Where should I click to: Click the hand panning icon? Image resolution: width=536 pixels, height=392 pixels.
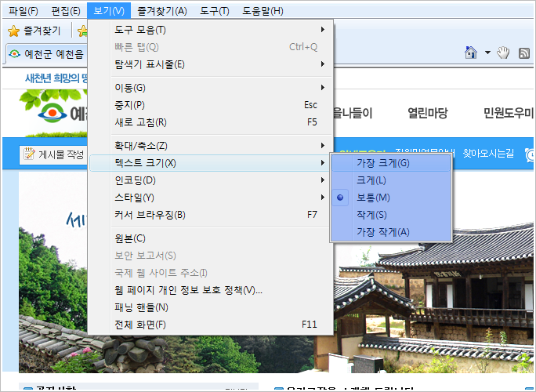click(503, 53)
